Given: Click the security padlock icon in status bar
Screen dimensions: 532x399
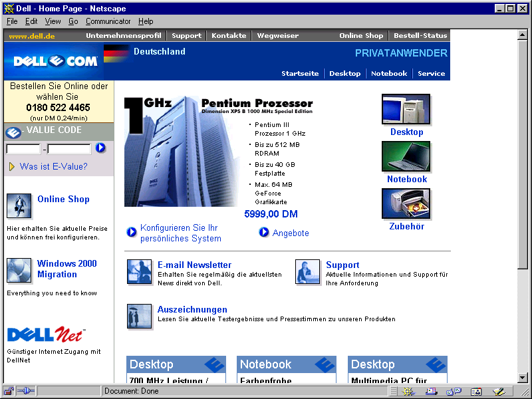Looking at the screenshot, I should coord(9,391).
